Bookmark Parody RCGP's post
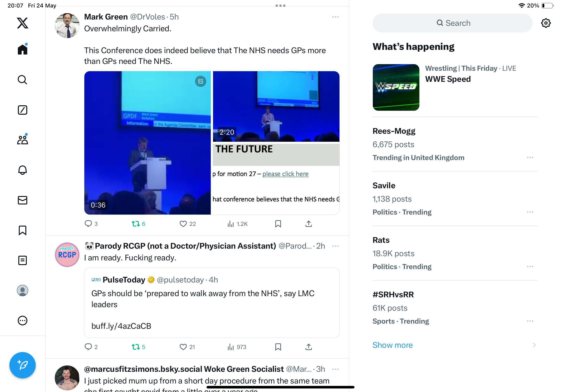 (278, 347)
